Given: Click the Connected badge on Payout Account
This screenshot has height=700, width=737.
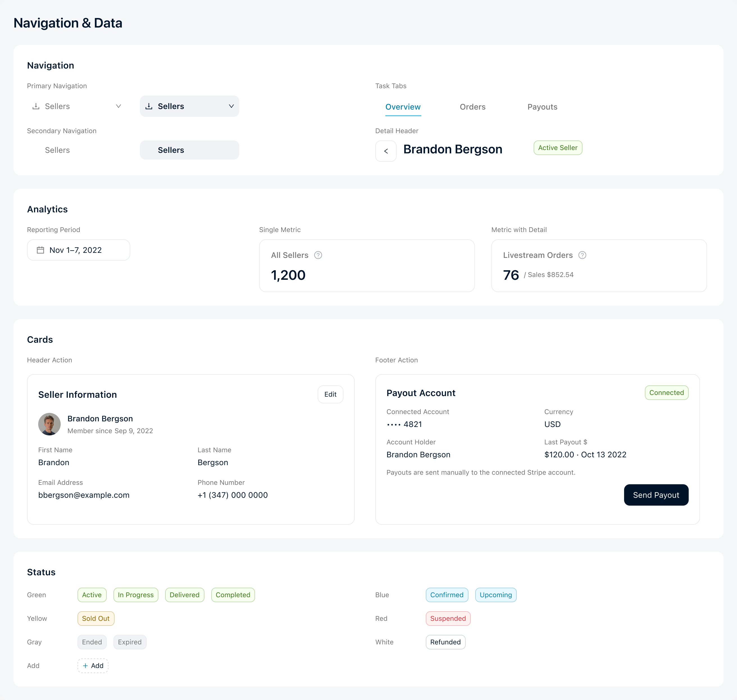Looking at the screenshot, I should click(667, 392).
